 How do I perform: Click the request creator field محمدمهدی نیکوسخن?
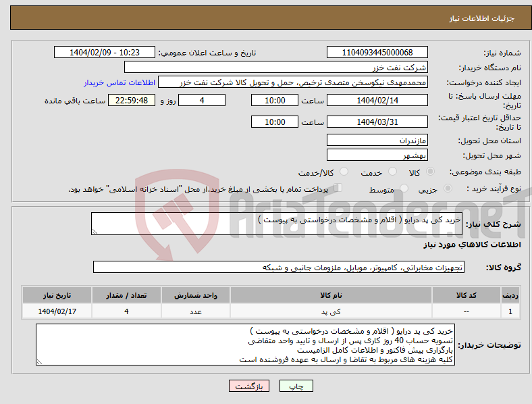point(293,82)
